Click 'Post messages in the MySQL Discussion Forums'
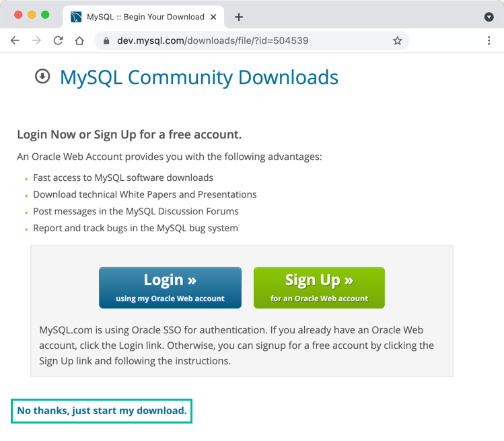Screen dimensions: 504x441 pos(136,211)
